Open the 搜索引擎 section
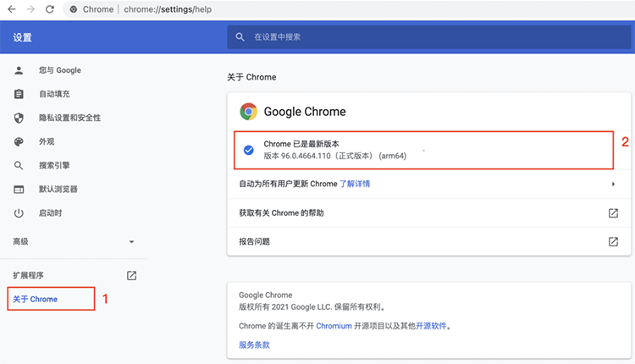 (54, 165)
